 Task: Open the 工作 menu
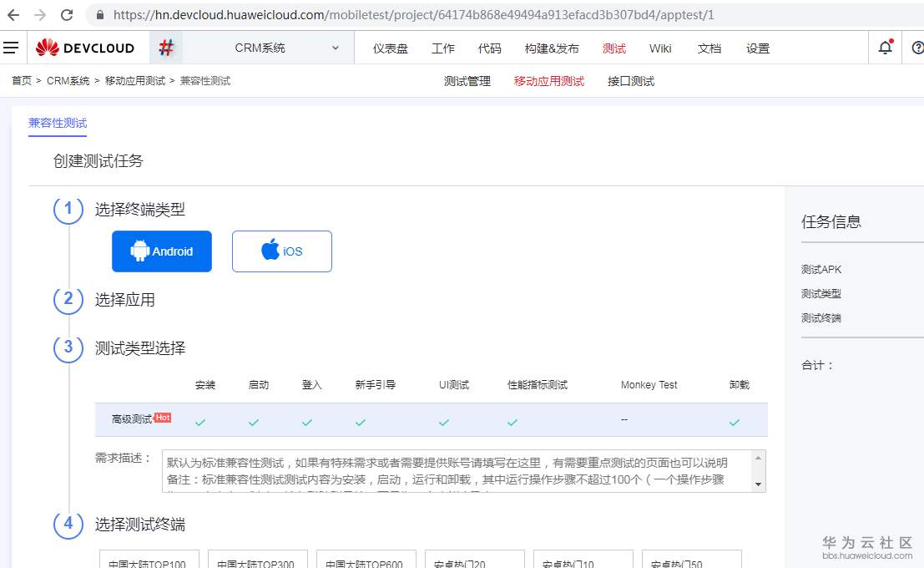click(442, 48)
